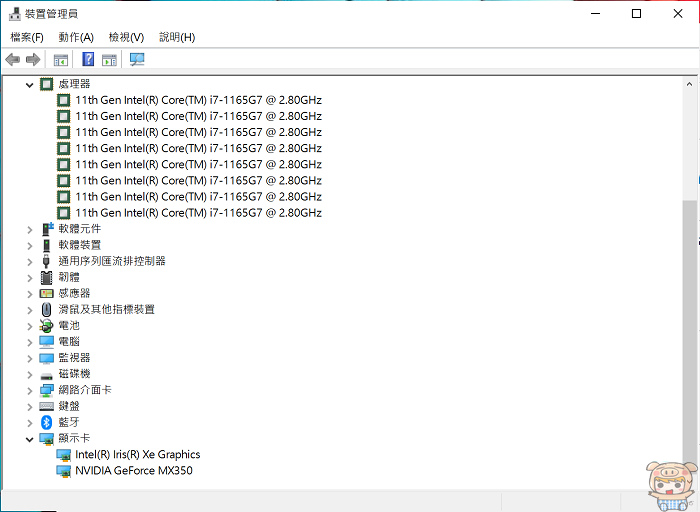The height and width of the screenshot is (512, 700).
Task: Expand the 感應器 node
Action: pyautogui.click(x=30, y=294)
